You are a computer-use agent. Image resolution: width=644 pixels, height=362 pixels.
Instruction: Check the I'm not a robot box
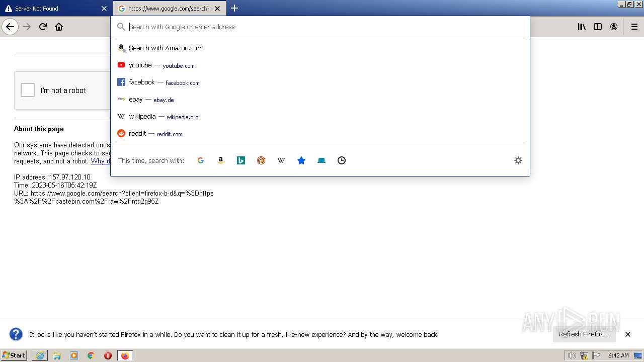pos(28,90)
